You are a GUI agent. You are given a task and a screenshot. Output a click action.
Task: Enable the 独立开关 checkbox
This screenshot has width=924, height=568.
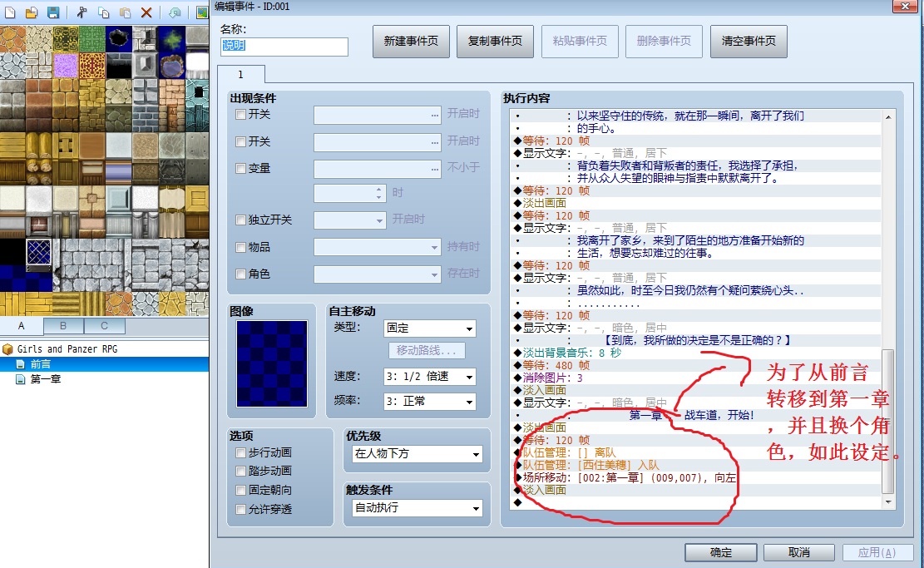pos(240,220)
